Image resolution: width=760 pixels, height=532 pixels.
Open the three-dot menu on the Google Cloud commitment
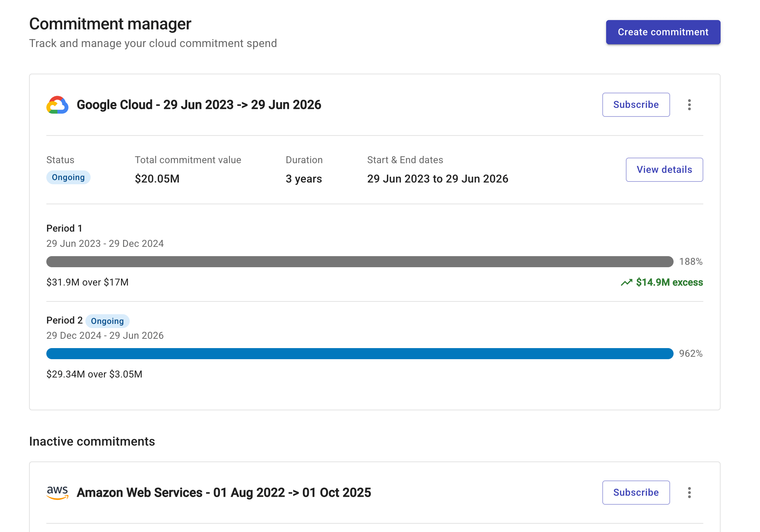click(689, 104)
